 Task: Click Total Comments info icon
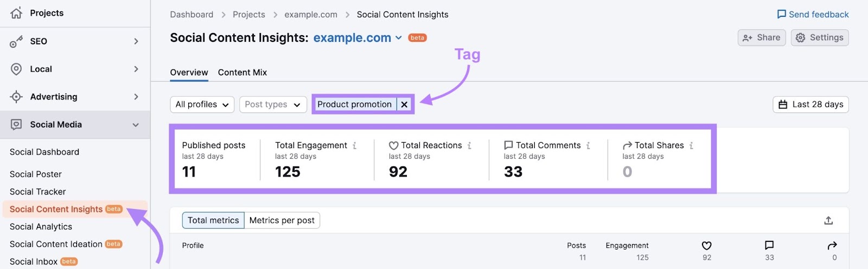coord(588,145)
